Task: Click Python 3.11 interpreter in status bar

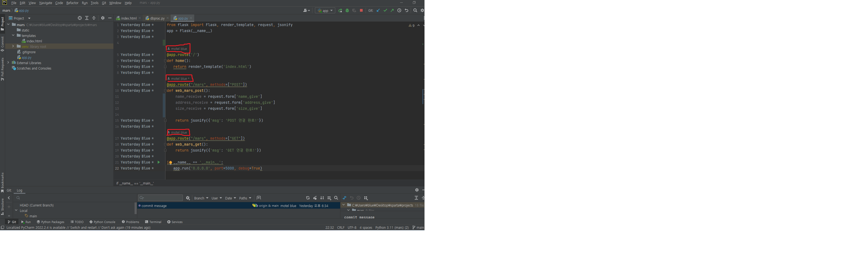Action: pos(392,228)
